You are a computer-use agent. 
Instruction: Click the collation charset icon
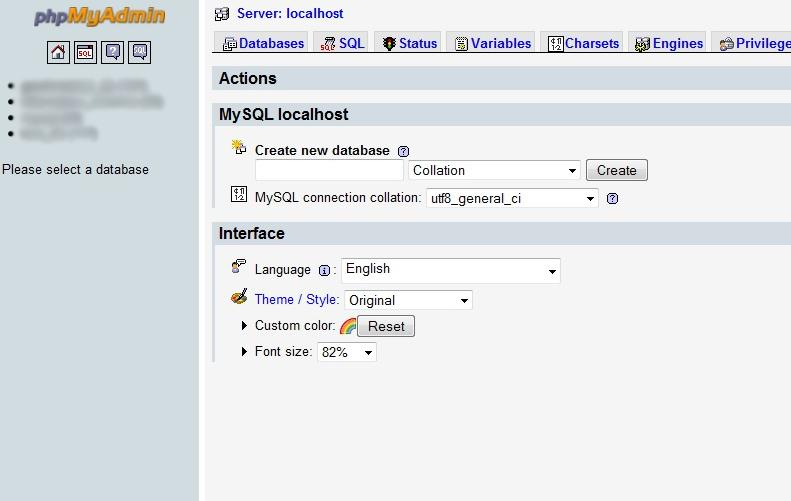239,194
